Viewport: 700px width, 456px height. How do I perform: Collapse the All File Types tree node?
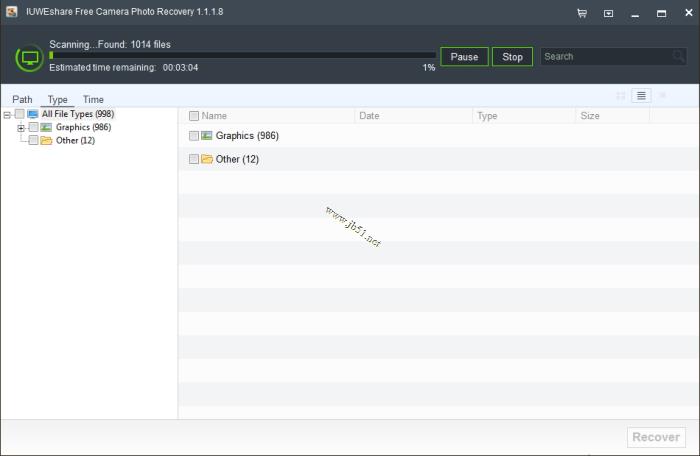pyautogui.click(x=7, y=115)
